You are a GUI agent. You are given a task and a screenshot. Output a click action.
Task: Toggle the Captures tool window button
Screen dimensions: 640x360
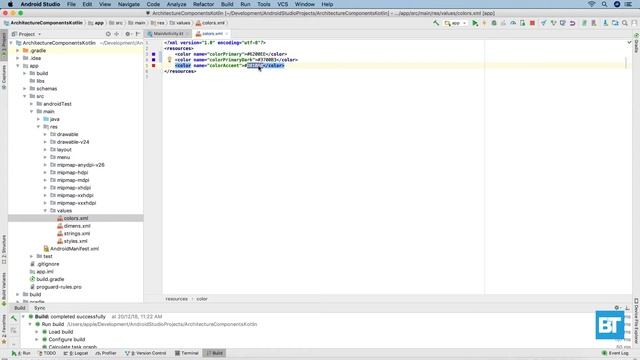(4, 77)
